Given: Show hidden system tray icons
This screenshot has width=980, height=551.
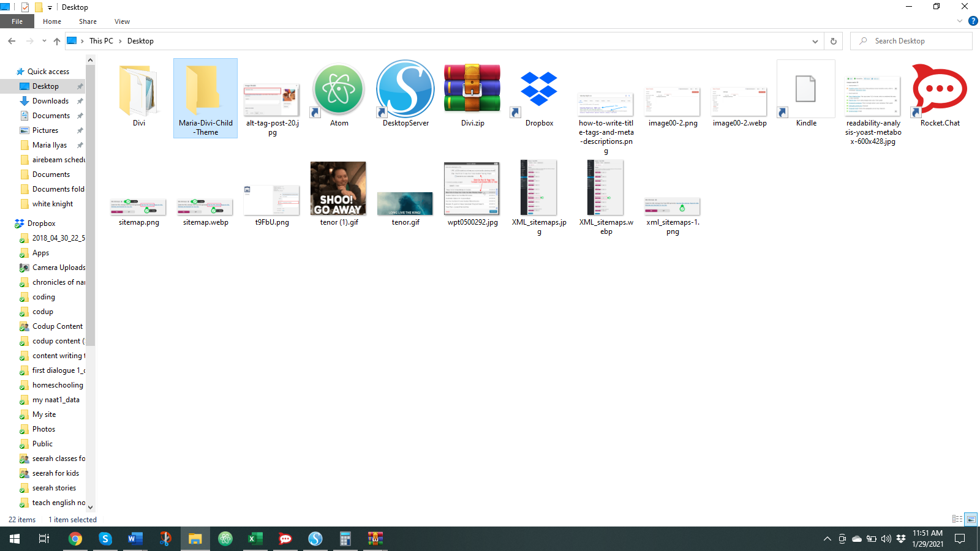Looking at the screenshot, I should tap(827, 539).
